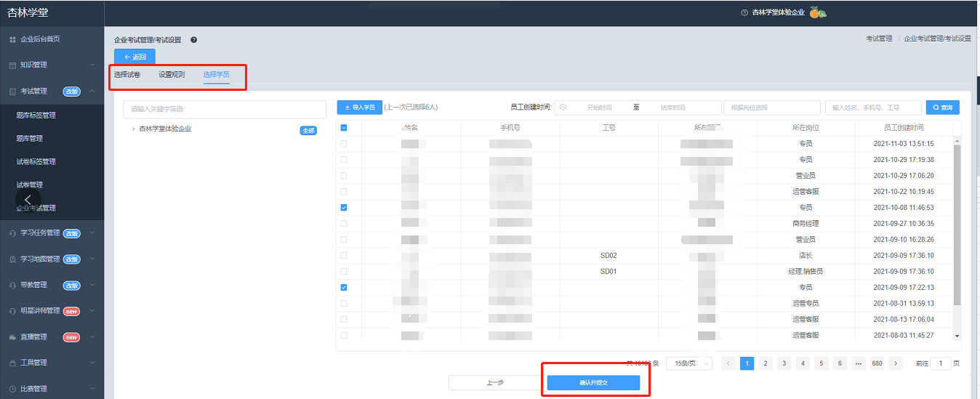Image resolution: width=980 pixels, height=399 pixels.
Task: Open 试卷管理 submenu item
Action: click(x=30, y=185)
